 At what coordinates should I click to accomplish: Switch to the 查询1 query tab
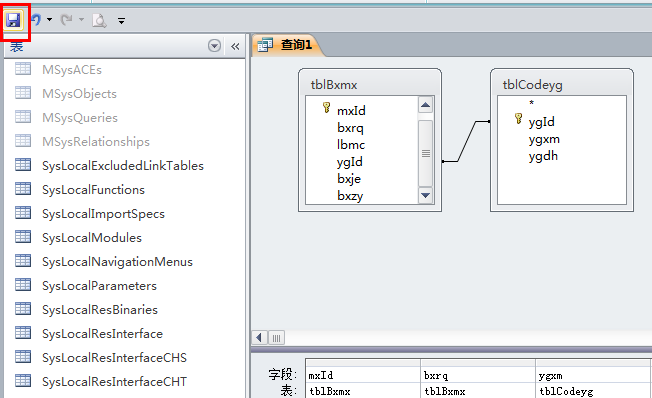pos(288,45)
